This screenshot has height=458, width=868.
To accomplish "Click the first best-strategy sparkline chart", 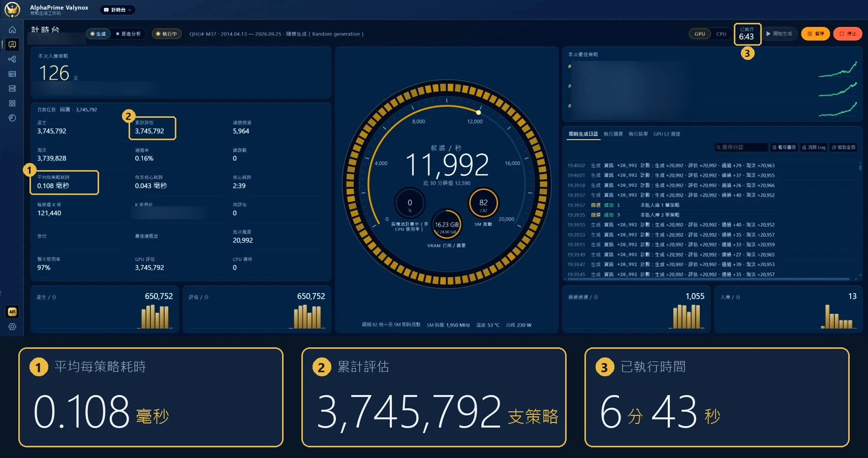I will click(x=838, y=70).
